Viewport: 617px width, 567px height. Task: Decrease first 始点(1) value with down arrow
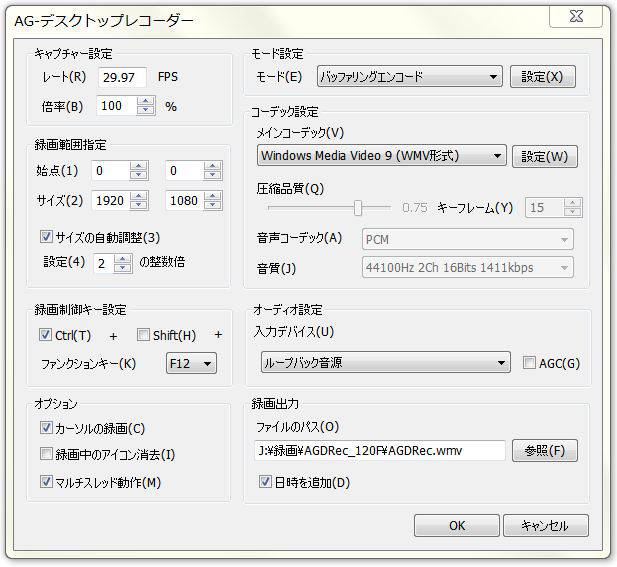click(x=138, y=175)
